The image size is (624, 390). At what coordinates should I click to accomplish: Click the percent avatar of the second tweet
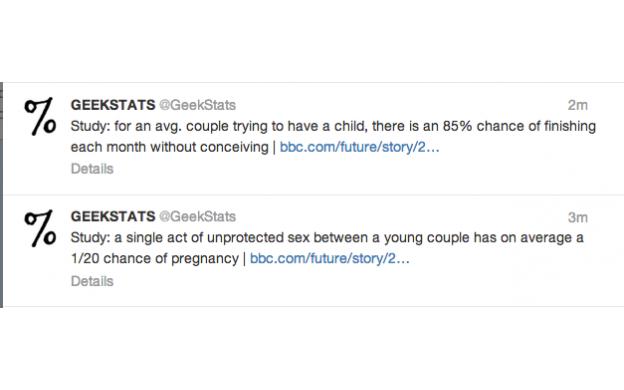40,228
